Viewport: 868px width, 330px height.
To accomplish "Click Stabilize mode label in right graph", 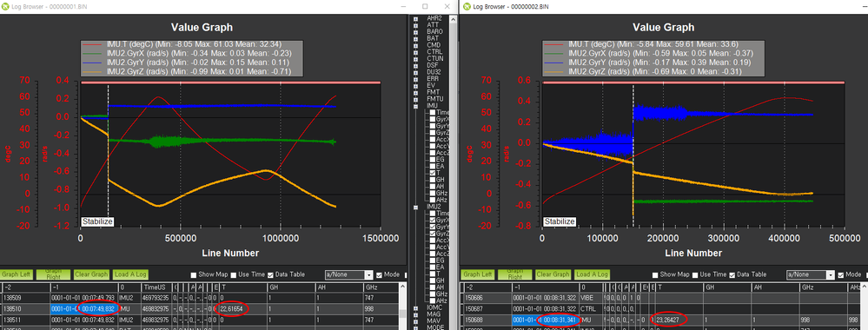I will pyautogui.click(x=559, y=221).
